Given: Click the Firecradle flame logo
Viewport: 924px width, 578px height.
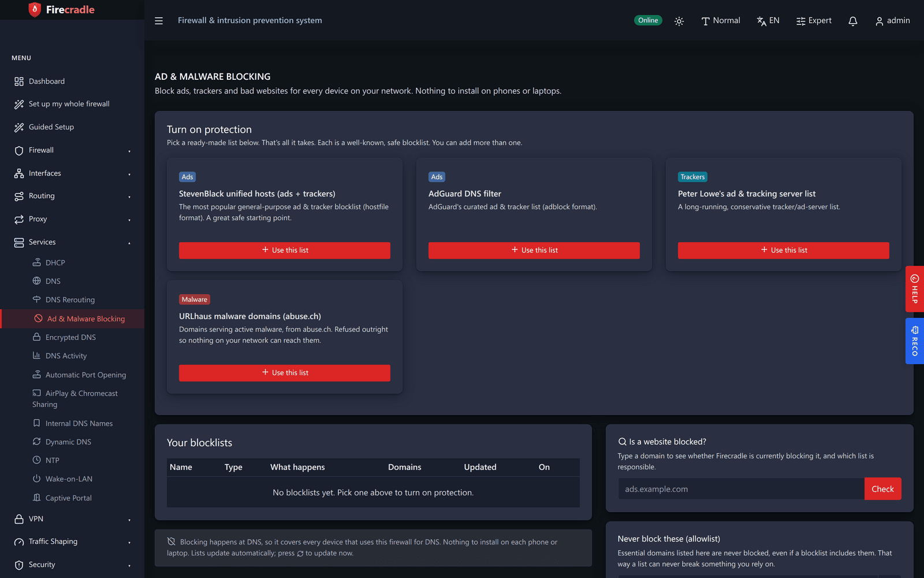Looking at the screenshot, I should (x=35, y=10).
